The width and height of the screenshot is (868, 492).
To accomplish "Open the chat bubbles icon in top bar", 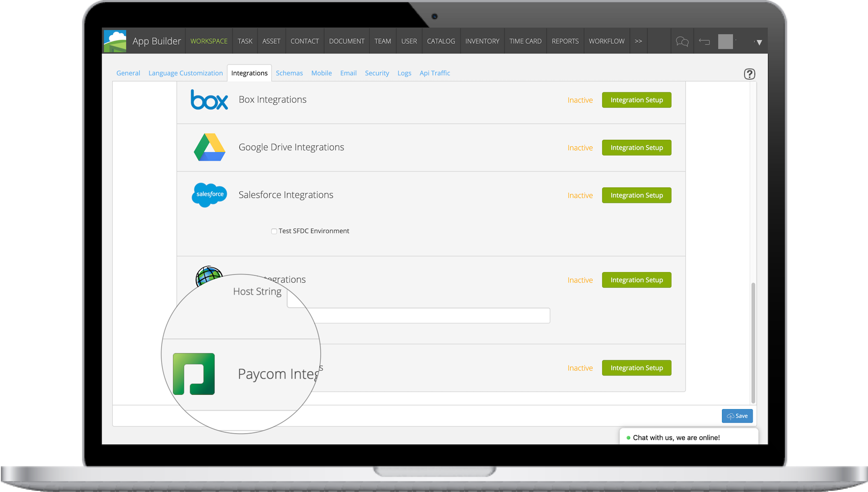I will click(x=682, y=41).
